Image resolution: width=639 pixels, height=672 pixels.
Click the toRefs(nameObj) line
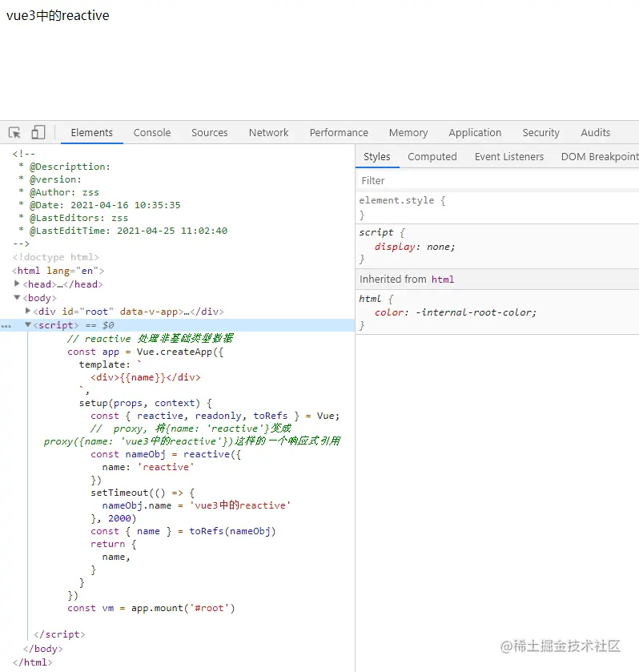pyautogui.click(x=183, y=531)
